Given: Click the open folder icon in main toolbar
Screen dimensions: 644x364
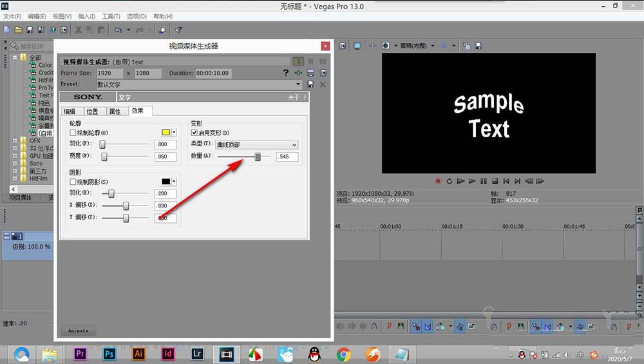Looking at the screenshot, I should [18, 30].
